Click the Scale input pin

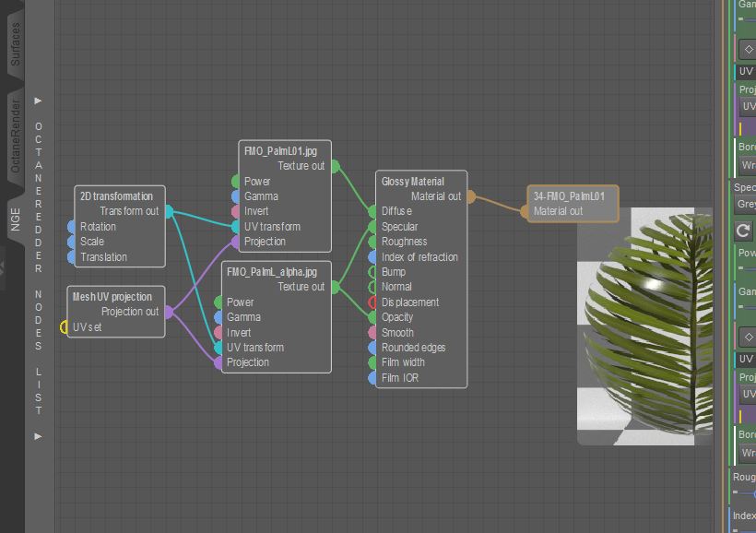(x=71, y=242)
